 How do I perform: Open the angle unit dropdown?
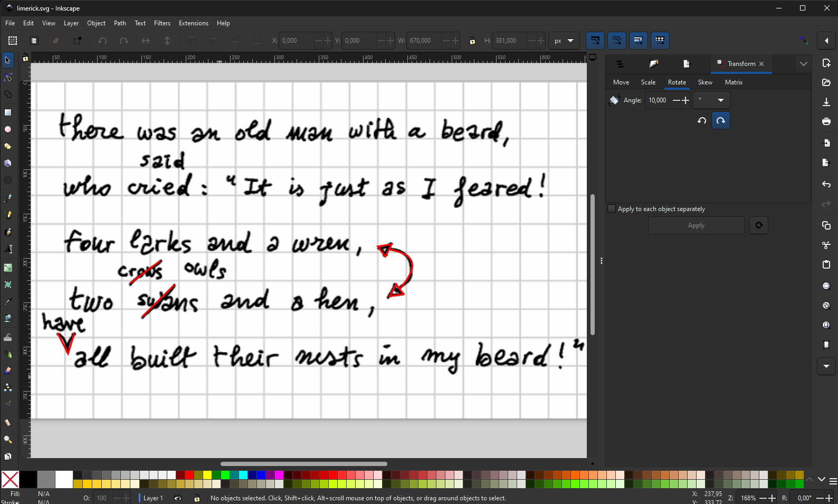(711, 100)
